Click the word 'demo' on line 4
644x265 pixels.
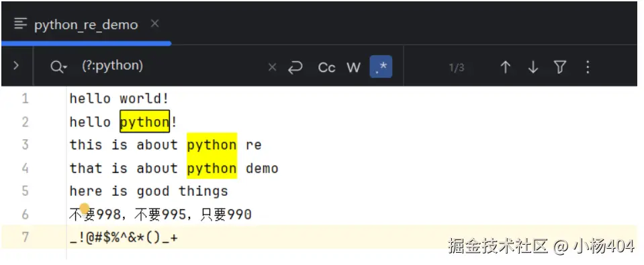coord(262,168)
